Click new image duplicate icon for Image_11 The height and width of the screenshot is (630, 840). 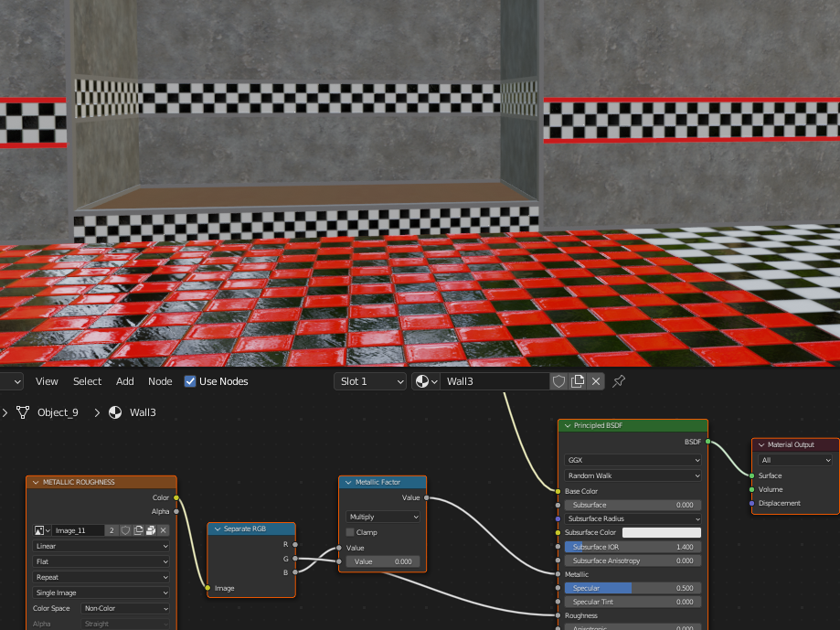point(138,530)
